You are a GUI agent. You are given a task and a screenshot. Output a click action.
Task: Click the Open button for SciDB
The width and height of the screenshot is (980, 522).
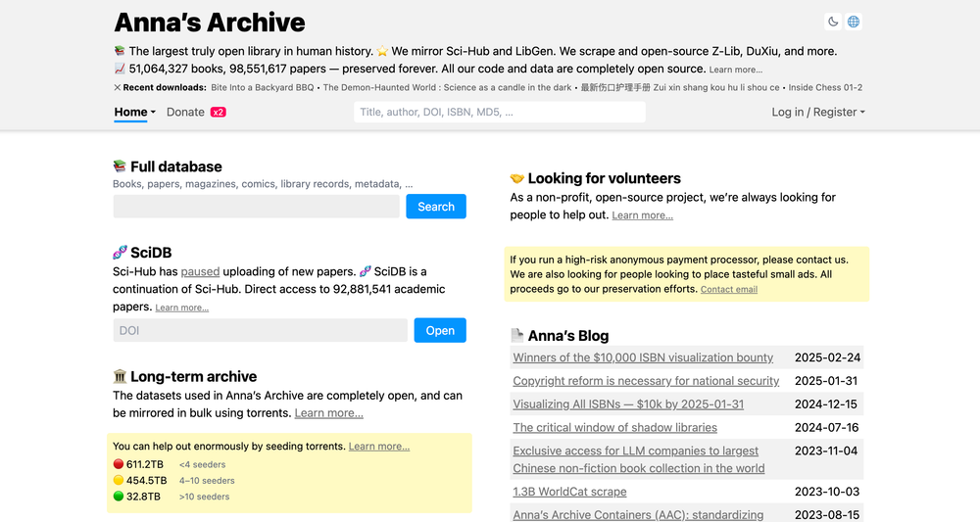point(440,330)
